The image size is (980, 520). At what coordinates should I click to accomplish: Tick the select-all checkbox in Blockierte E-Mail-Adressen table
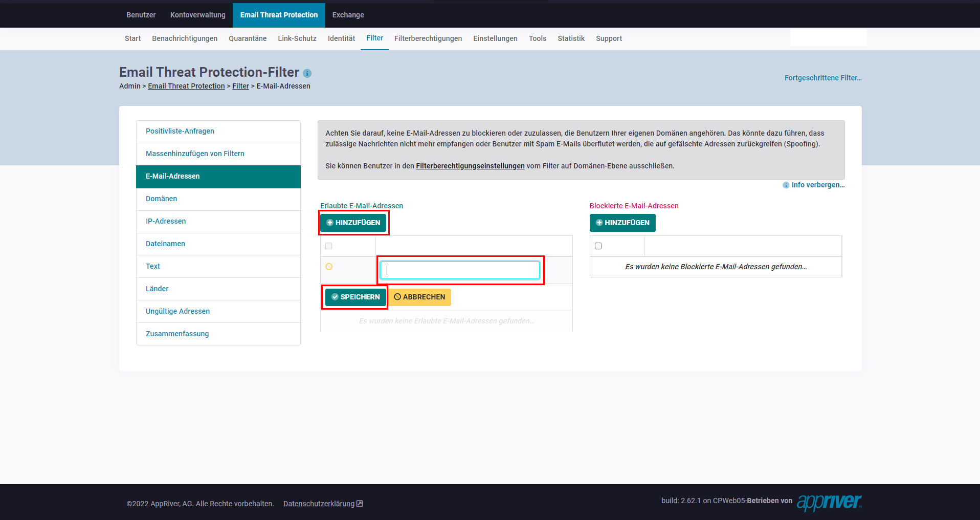(598, 246)
